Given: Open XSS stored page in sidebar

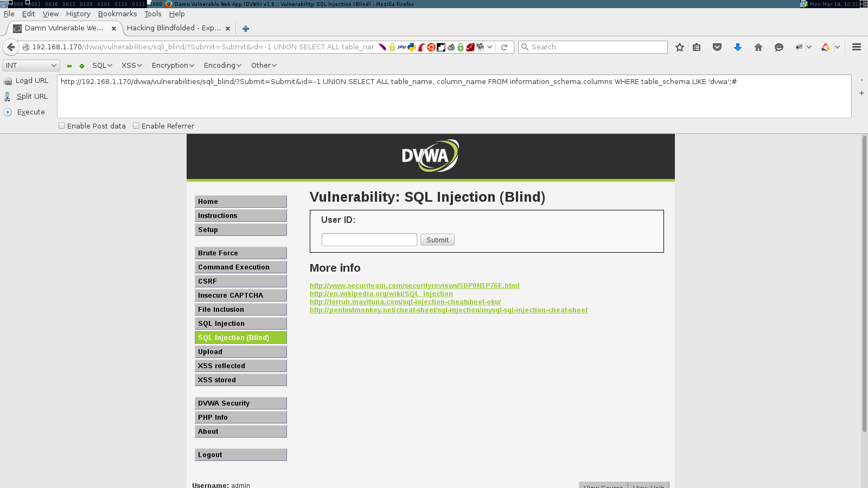Looking at the screenshot, I should pos(241,380).
